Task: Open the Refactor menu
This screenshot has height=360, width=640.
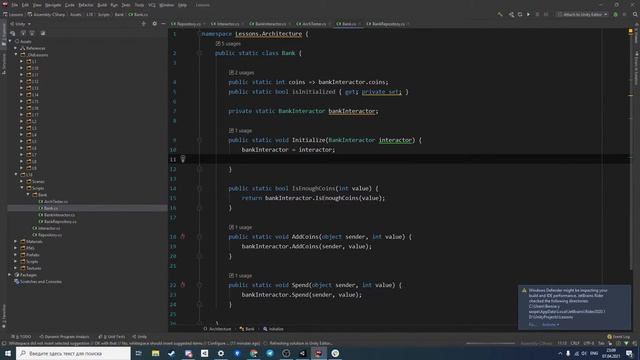Action: point(86,5)
